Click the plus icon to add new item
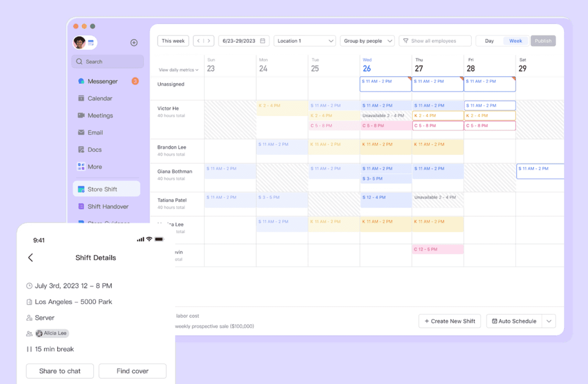 (134, 42)
